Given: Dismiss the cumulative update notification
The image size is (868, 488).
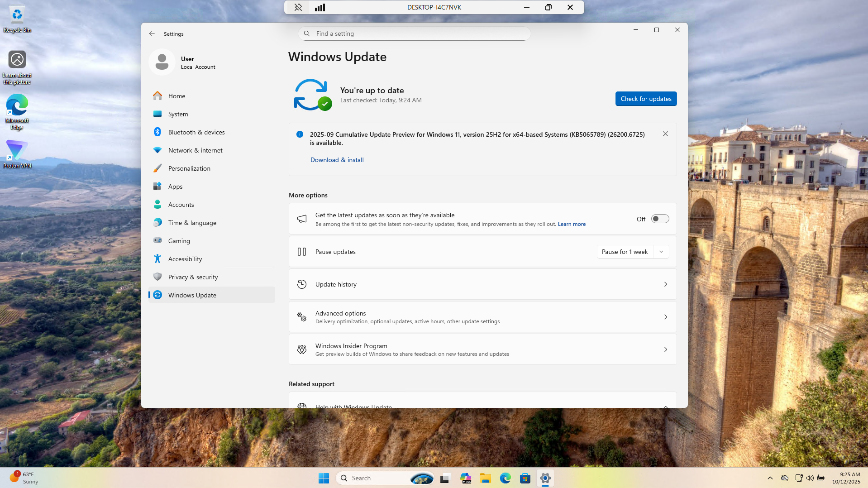Looking at the screenshot, I should pos(665,134).
